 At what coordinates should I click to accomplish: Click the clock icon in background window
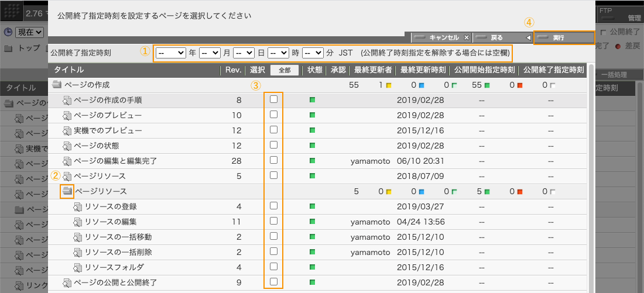[8, 32]
